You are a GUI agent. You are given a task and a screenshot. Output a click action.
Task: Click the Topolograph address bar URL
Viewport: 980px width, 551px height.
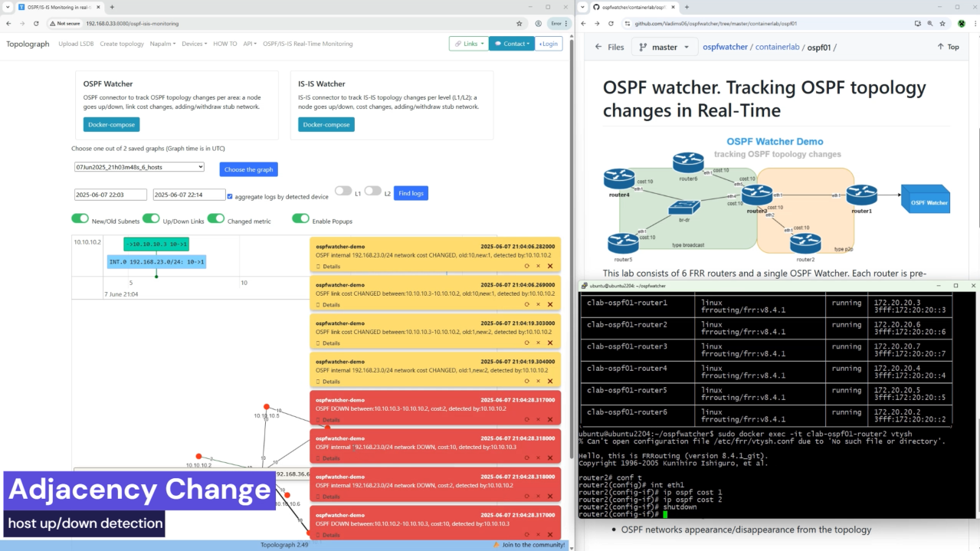[132, 24]
